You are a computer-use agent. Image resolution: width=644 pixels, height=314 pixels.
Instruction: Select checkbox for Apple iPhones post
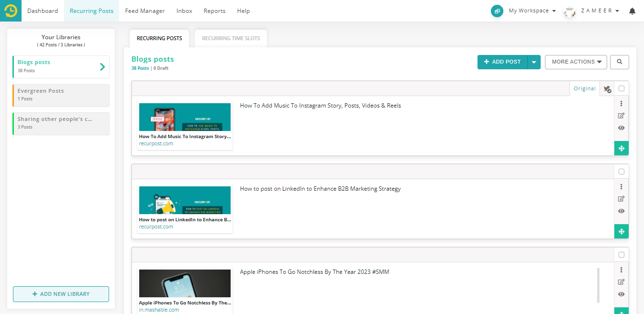coord(622,255)
